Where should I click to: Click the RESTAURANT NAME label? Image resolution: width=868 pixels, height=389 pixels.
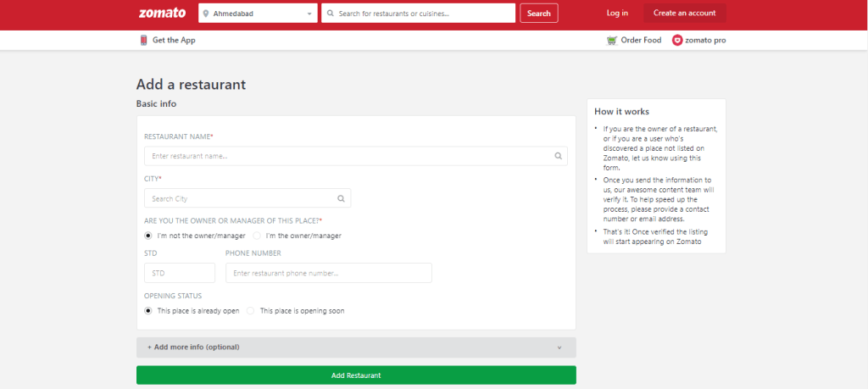(x=179, y=136)
